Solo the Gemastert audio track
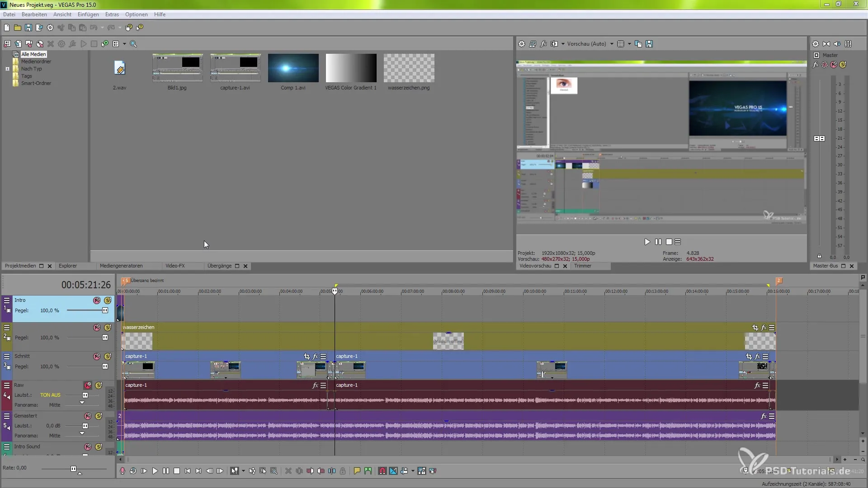 (99, 416)
